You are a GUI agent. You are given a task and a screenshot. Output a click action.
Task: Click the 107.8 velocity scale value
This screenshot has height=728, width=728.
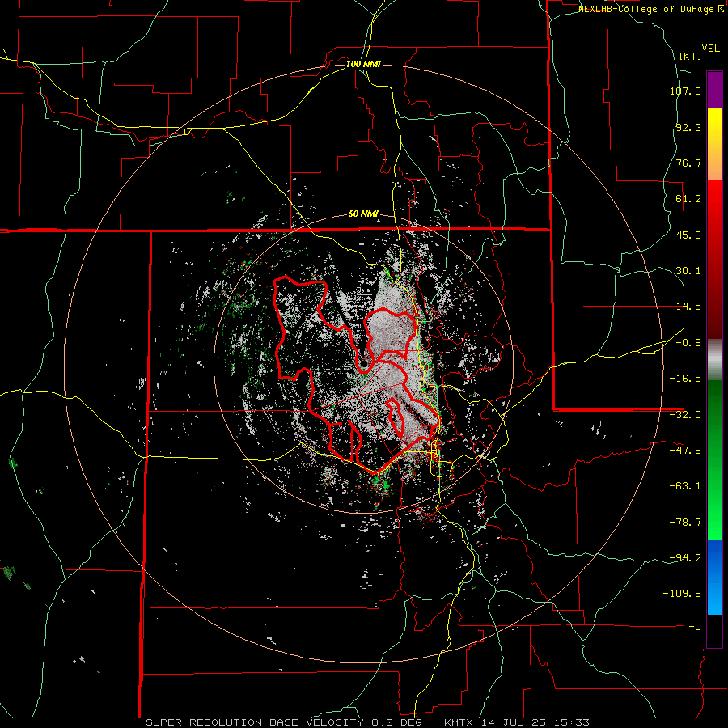tap(685, 91)
